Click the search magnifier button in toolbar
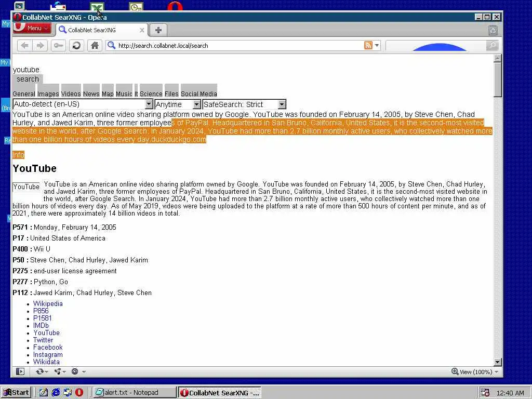The image size is (532, 399). pyautogui.click(x=492, y=46)
